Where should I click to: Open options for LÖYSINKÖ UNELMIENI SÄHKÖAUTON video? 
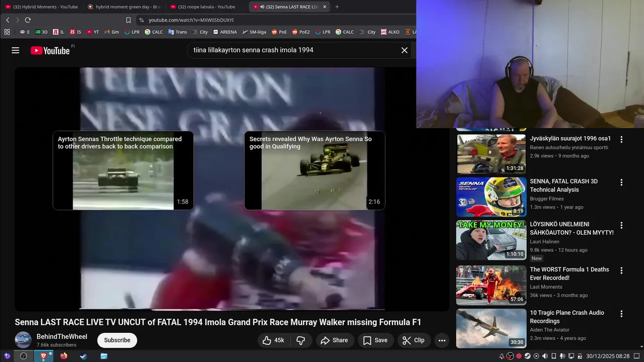click(x=621, y=225)
